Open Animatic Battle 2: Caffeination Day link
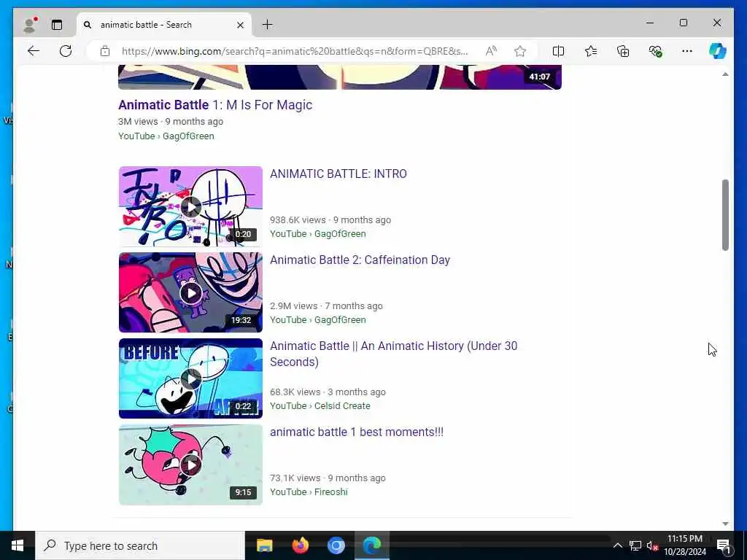 pyautogui.click(x=360, y=260)
